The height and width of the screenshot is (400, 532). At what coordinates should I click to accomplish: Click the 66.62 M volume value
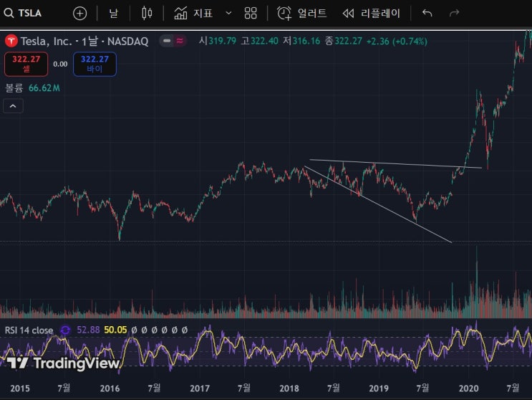[44, 88]
